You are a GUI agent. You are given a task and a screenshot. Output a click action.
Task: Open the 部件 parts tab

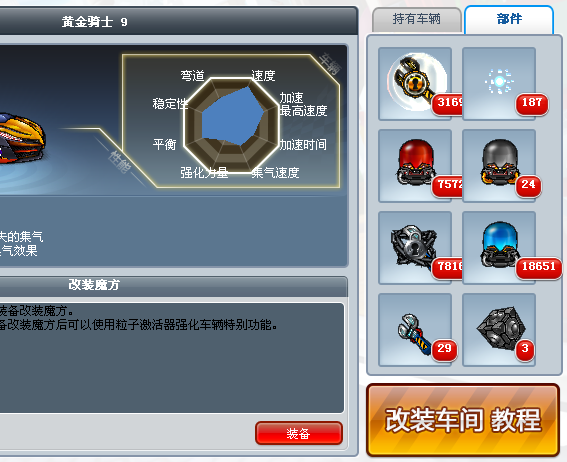click(509, 20)
